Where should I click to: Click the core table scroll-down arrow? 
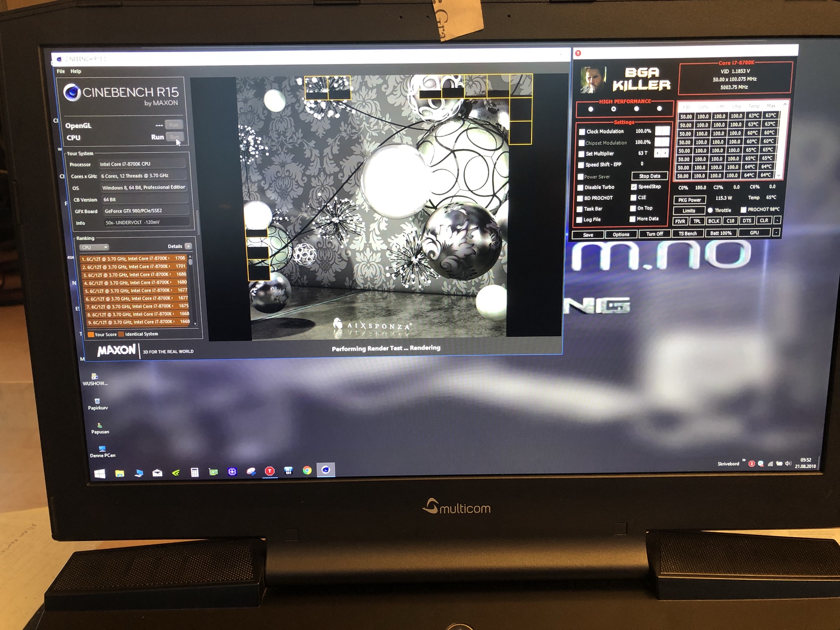(x=779, y=176)
